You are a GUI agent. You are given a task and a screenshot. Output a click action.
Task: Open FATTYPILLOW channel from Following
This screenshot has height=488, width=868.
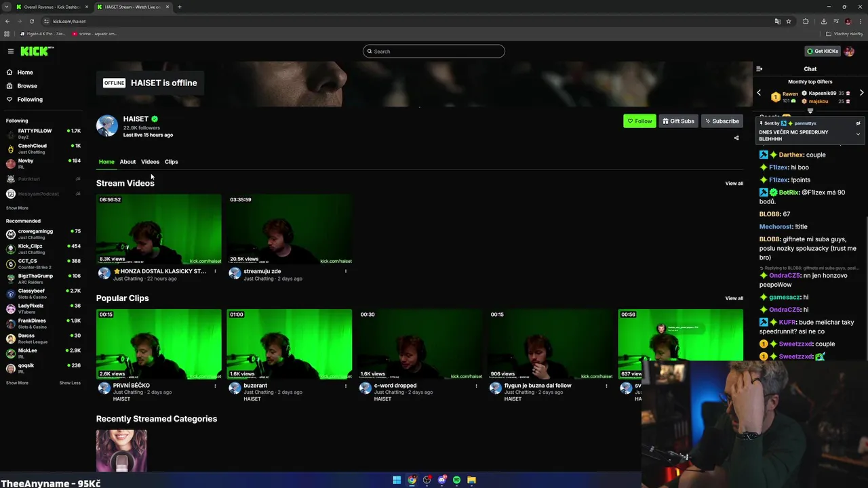[42, 134]
